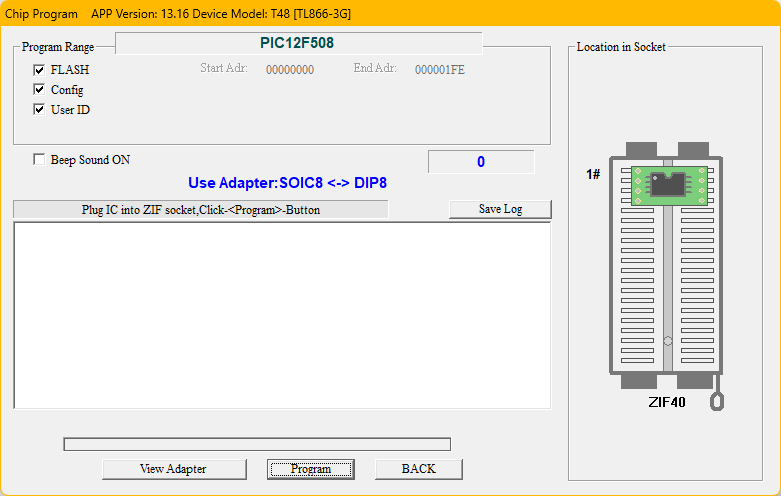Uncheck the FLASH checkbox

(x=39, y=70)
